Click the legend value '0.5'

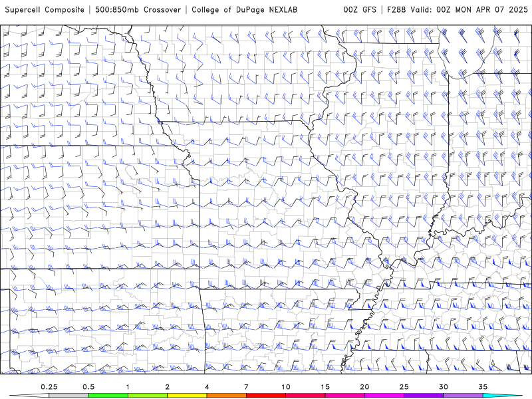(x=88, y=387)
